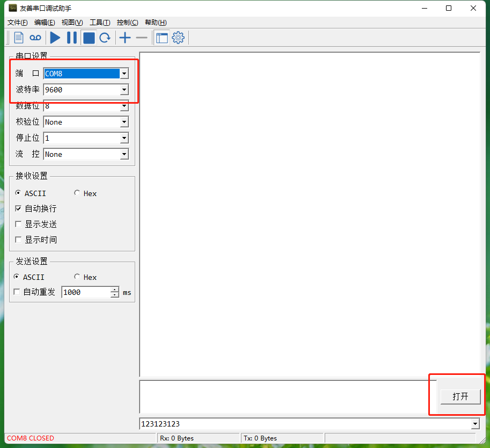Increase resend interval with up arrow
Screen dimensions: 490x448
coord(115,290)
